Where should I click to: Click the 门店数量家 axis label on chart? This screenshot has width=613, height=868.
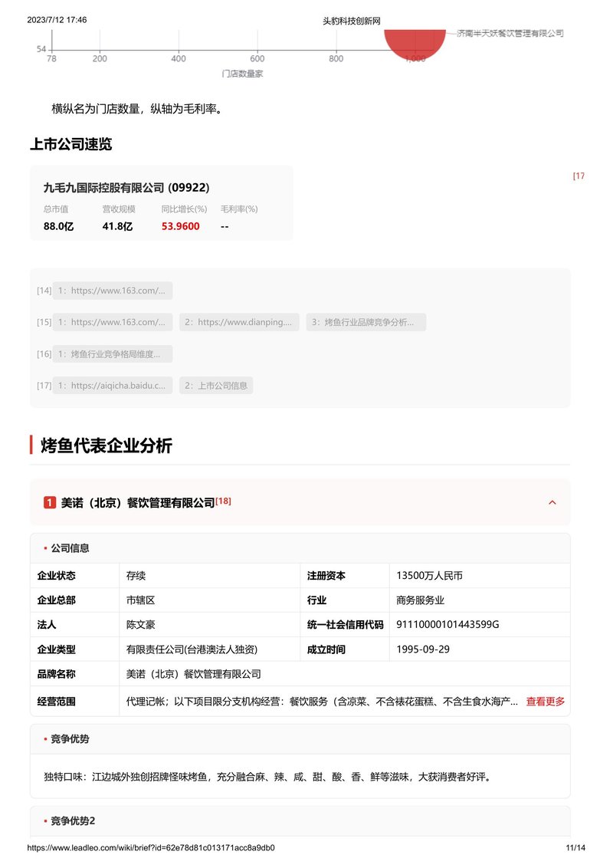[x=244, y=74]
